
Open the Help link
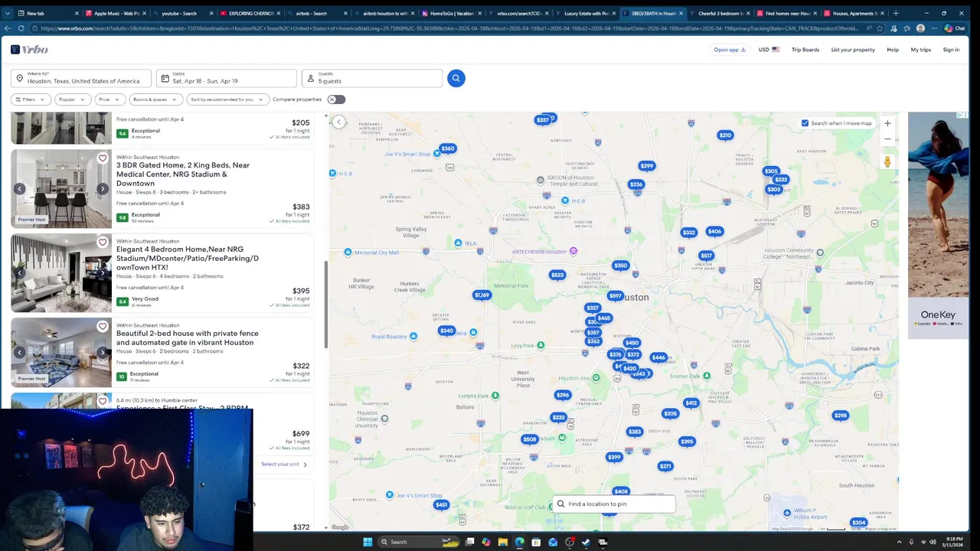[893, 50]
